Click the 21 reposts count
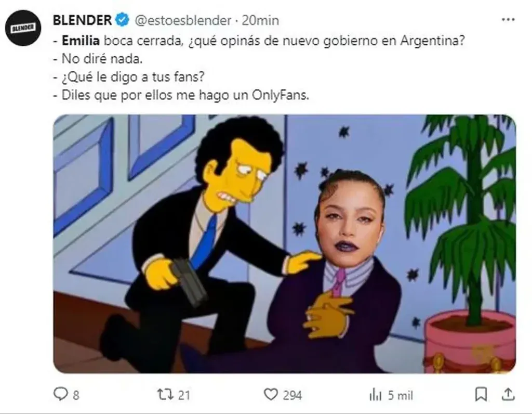Screen dimensions: 532x414 (x=183, y=395)
